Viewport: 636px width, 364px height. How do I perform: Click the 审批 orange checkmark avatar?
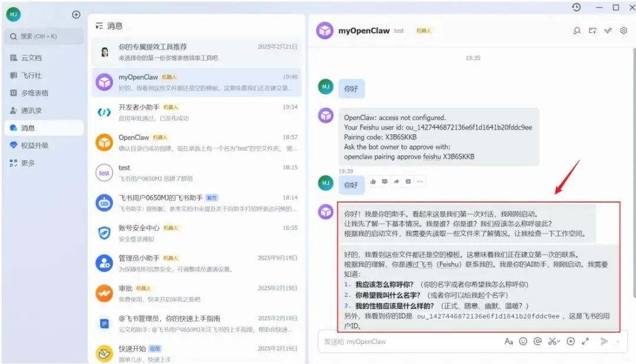[x=104, y=293]
